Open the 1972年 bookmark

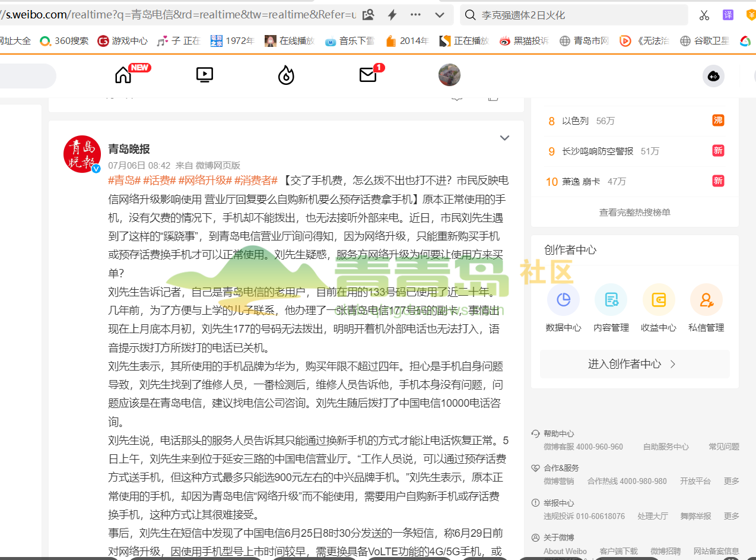tap(232, 41)
